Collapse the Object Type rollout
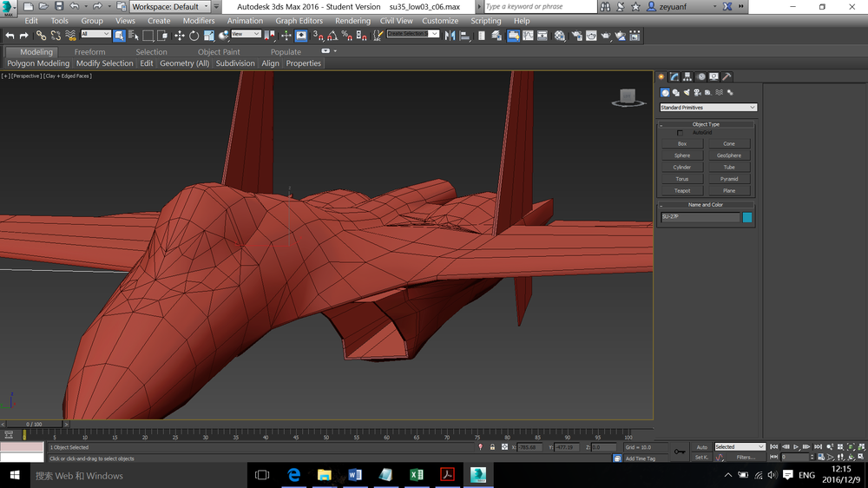868x488 pixels. [x=706, y=124]
